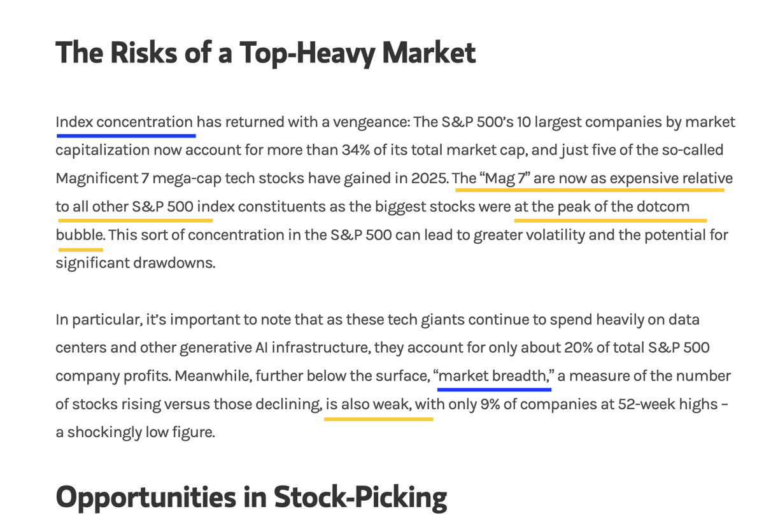Click the line "a shockingly low figure."
This screenshot has height=532, width=764.
point(135,433)
